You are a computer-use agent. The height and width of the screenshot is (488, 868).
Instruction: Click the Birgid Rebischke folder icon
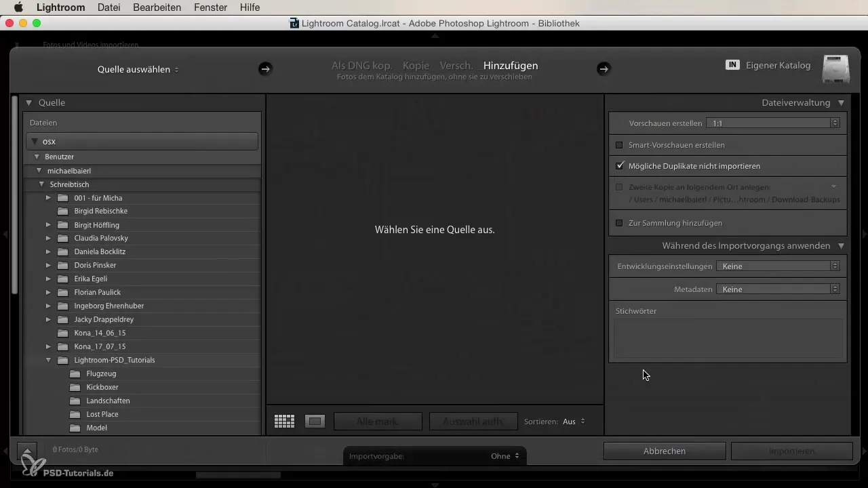[63, 211]
